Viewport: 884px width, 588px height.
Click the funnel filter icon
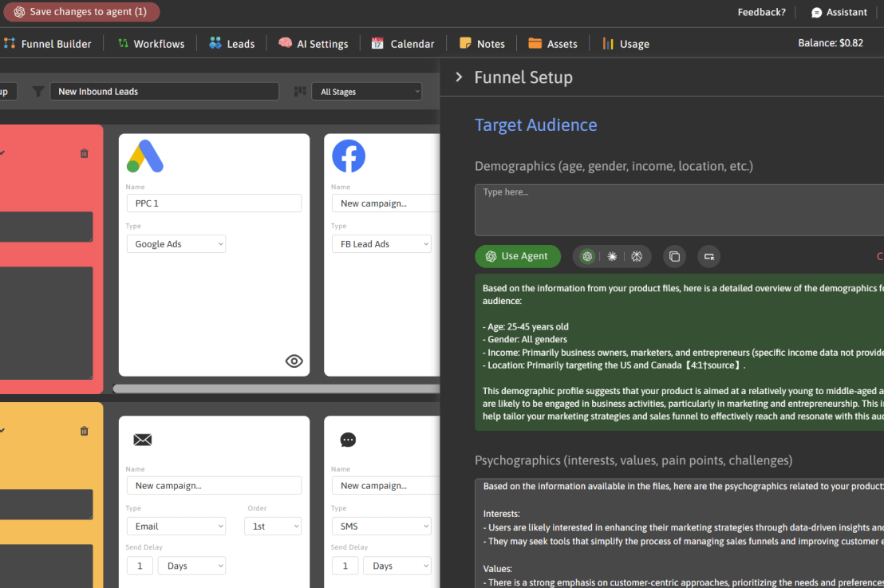pyautogui.click(x=38, y=92)
